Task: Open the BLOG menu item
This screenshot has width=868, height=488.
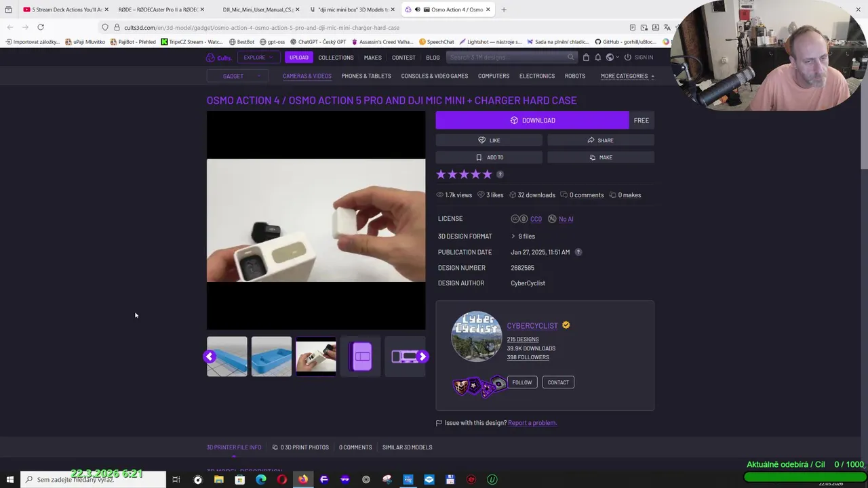Action: coord(433,58)
